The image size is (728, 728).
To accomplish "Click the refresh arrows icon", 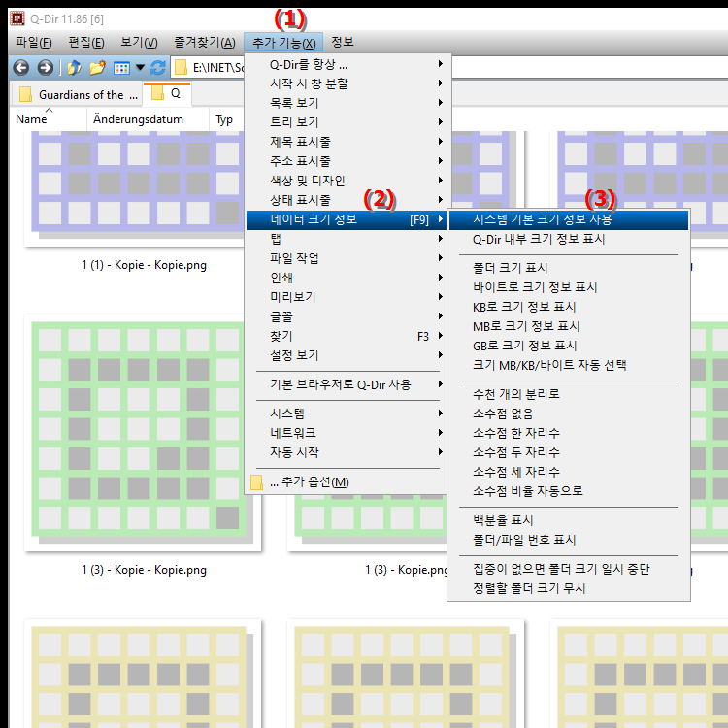I will click(158, 68).
